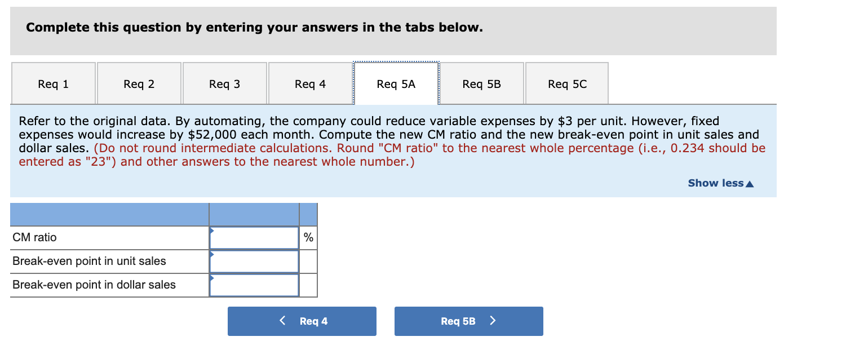The width and height of the screenshot is (868, 363).
Task: Click the break-even dollar sales input field
Action: coord(254,285)
